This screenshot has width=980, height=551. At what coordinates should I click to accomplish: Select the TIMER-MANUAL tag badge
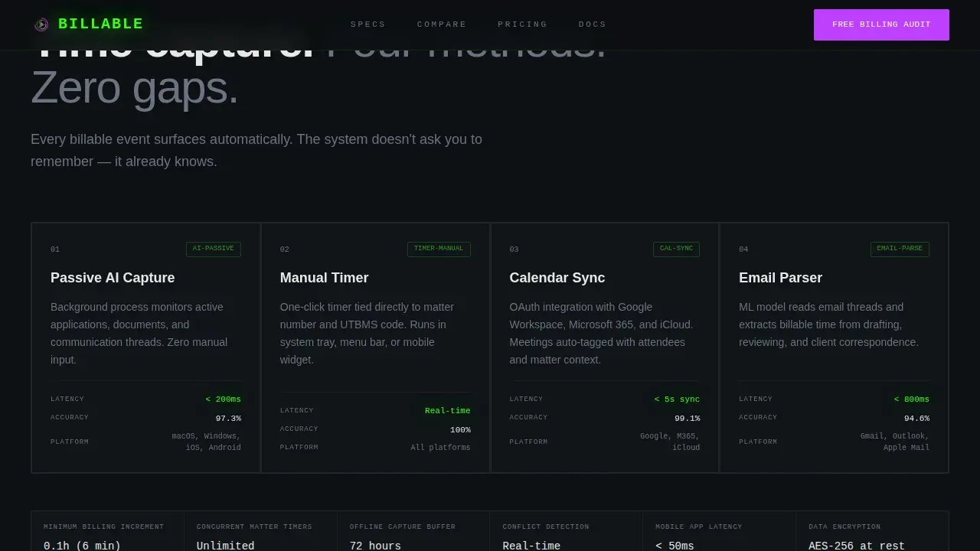click(439, 249)
